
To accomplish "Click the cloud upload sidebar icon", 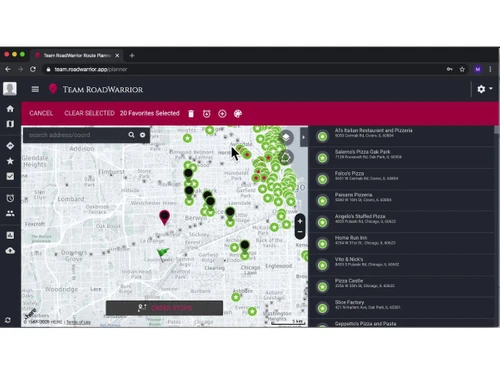I will [10, 251].
